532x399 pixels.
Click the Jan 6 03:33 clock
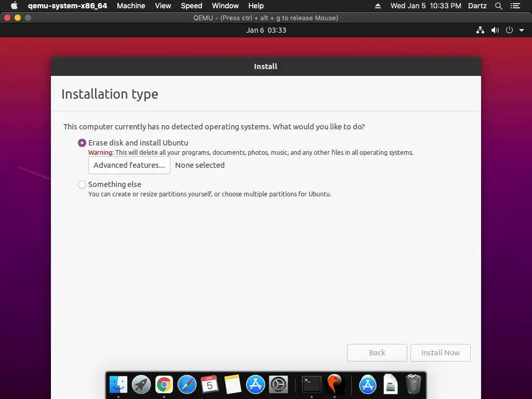pyautogui.click(x=266, y=30)
